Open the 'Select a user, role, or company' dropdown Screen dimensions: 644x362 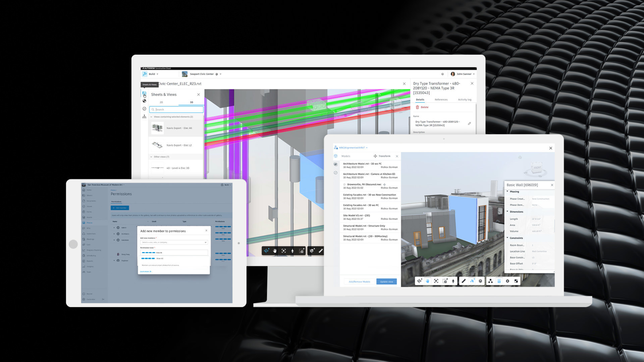(174, 242)
